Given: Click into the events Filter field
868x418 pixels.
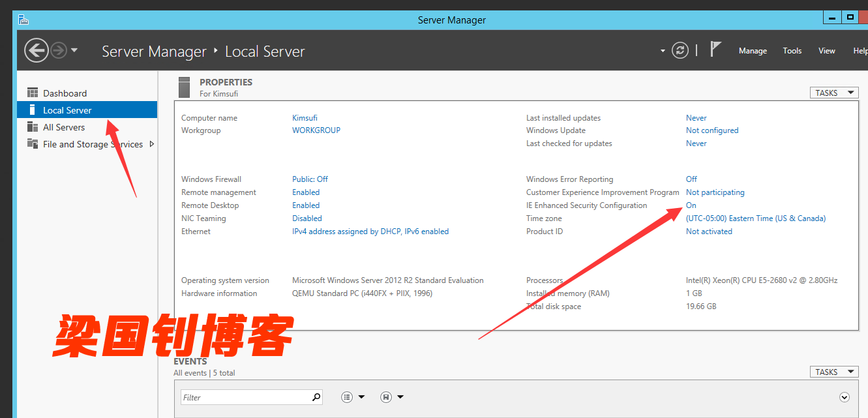Looking at the screenshot, I should click(245, 397).
